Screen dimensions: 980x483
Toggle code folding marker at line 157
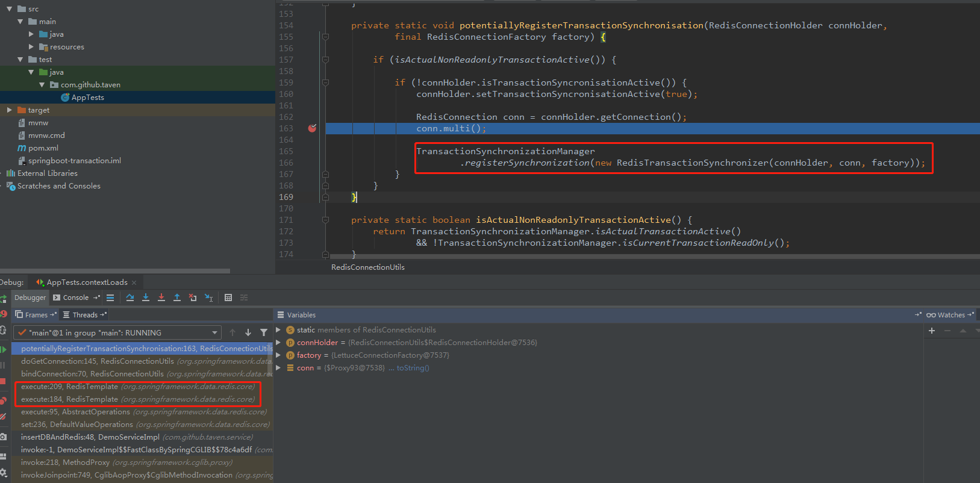tap(325, 60)
